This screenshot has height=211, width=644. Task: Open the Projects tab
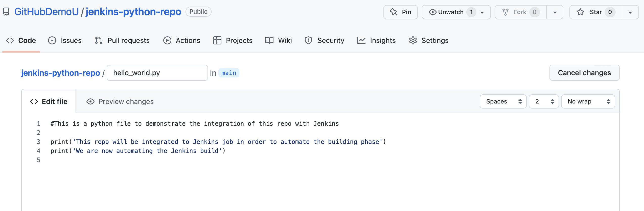[x=233, y=40]
